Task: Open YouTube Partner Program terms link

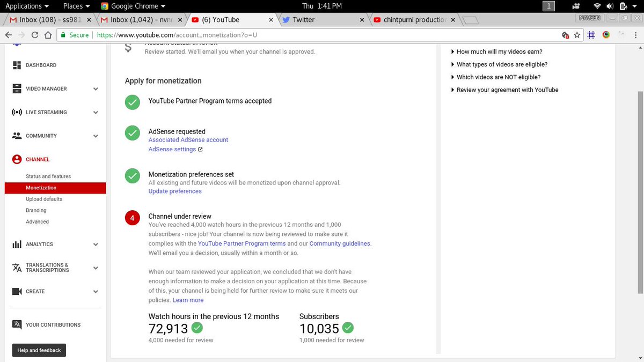Action: (242, 243)
